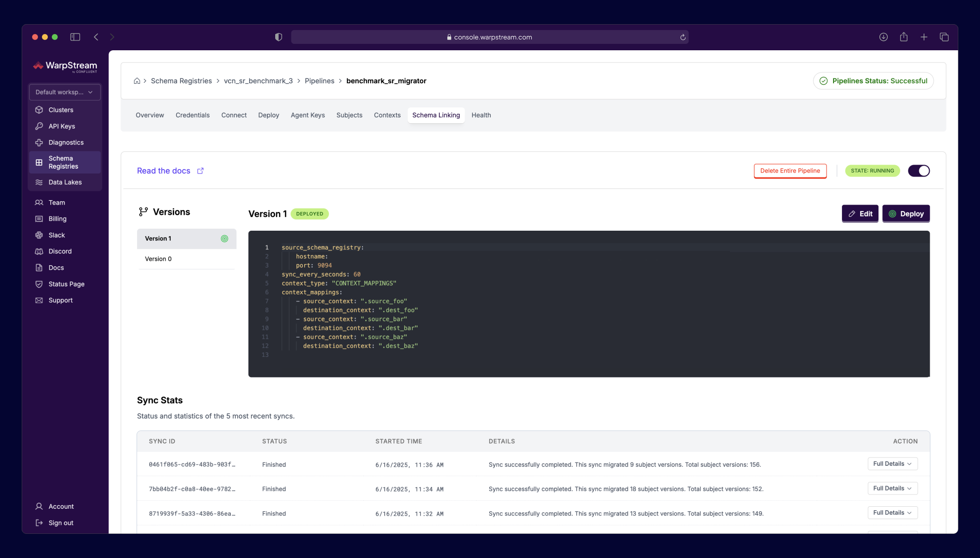The image size is (980, 558).
Task: Switch to the Credentials tab
Action: [x=192, y=115]
